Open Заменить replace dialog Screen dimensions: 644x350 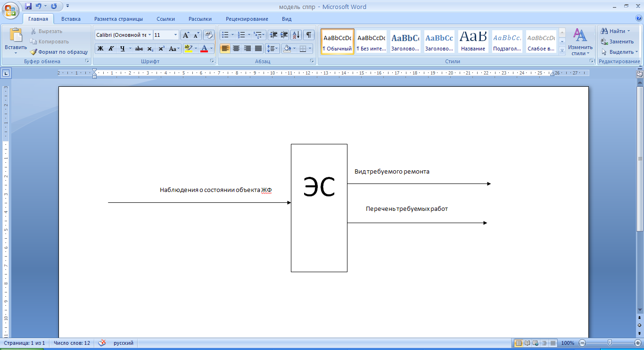point(617,42)
